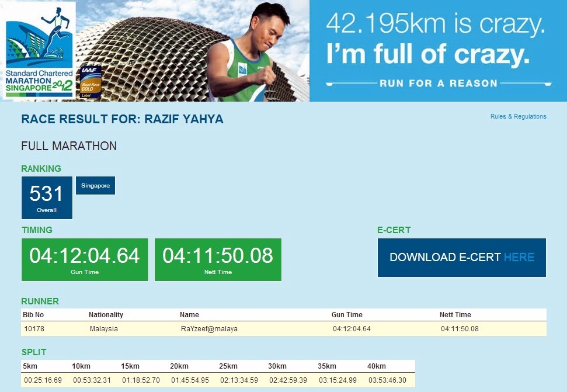The image size is (567, 392).
Task: Click the "10km" split column header
Action: pos(81,366)
